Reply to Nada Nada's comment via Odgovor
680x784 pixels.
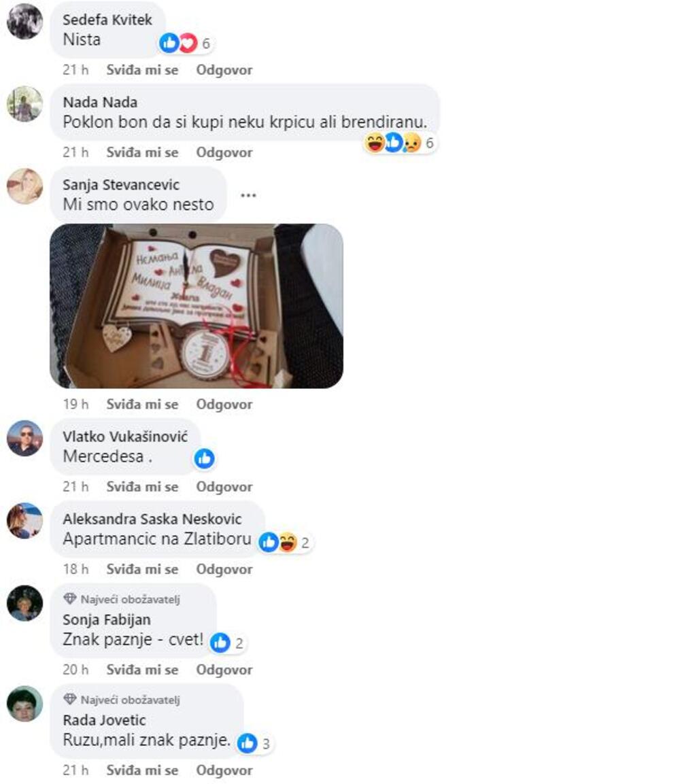coord(224,152)
